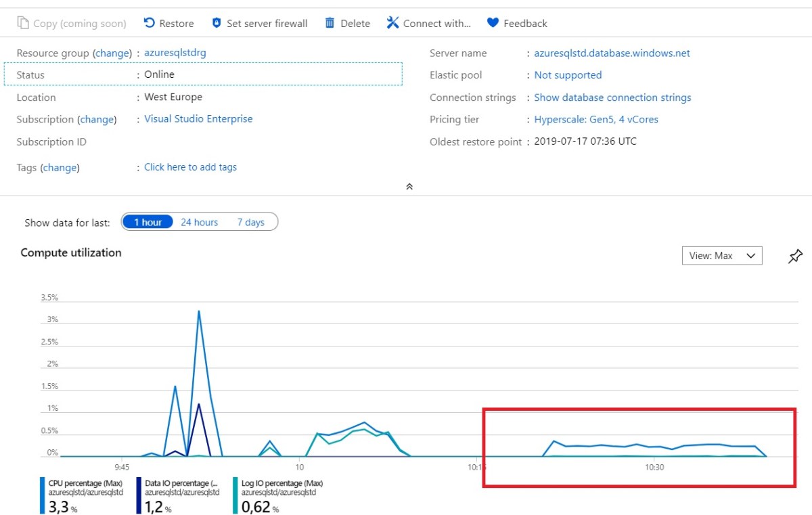Click the Feedback heart icon
Viewport: 812px width, 515px height.
pyautogui.click(x=491, y=22)
